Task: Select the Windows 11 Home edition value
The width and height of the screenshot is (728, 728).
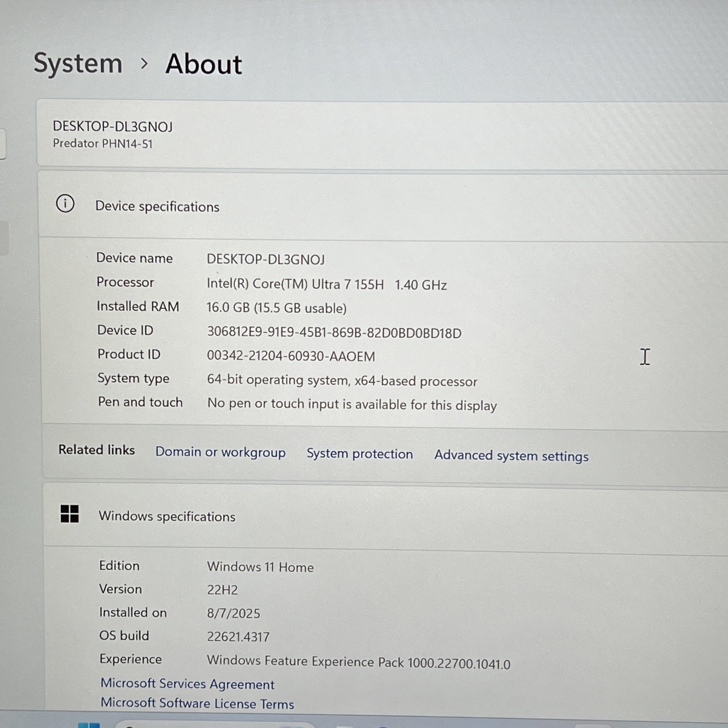Action: [260, 567]
